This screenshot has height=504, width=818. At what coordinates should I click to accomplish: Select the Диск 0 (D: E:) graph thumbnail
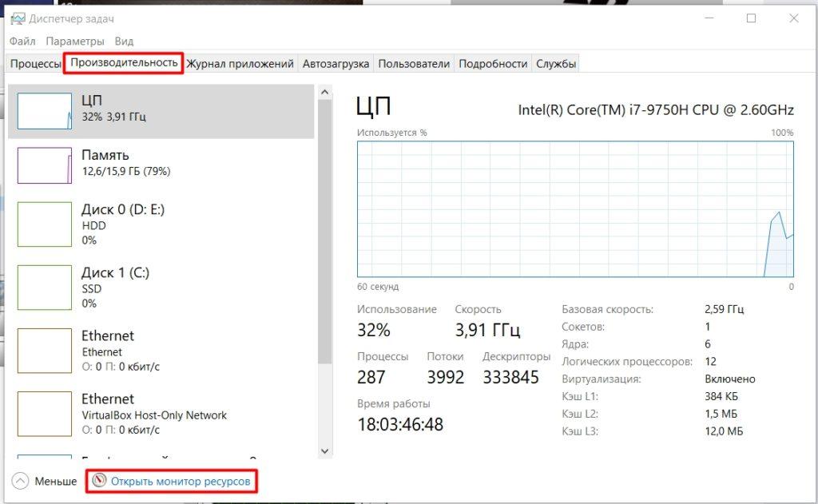pyautogui.click(x=45, y=224)
